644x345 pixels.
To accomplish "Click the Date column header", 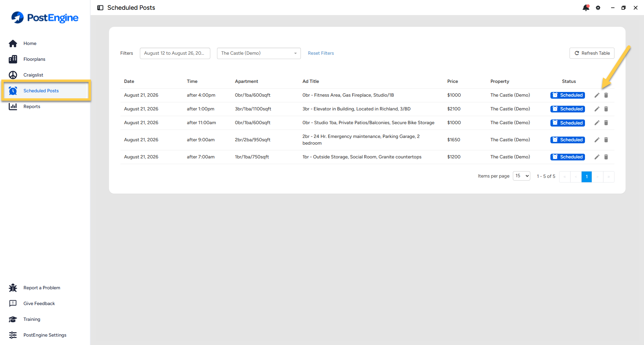I will pyautogui.click(x=129, y=81).
